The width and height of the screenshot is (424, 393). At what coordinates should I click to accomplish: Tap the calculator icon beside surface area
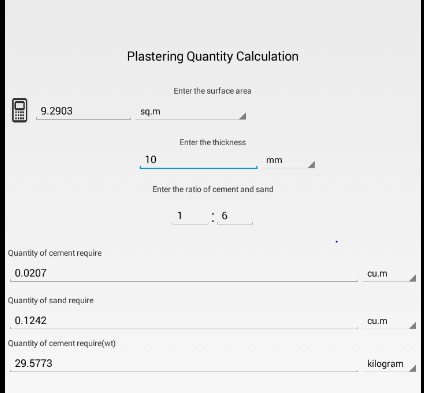pos(20,110)
